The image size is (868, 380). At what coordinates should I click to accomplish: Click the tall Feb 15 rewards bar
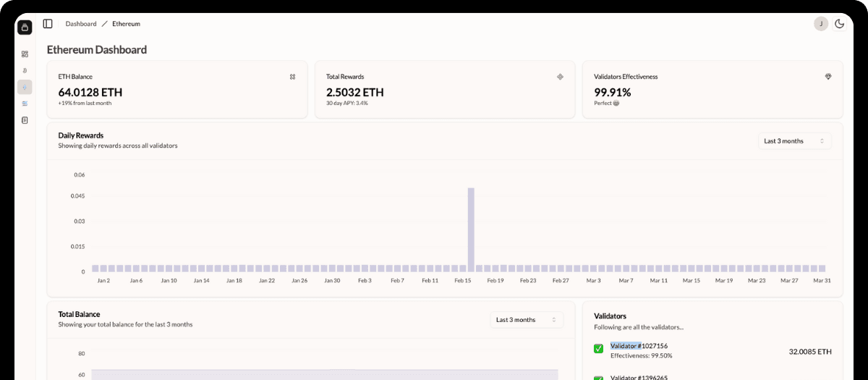(471, 229)
